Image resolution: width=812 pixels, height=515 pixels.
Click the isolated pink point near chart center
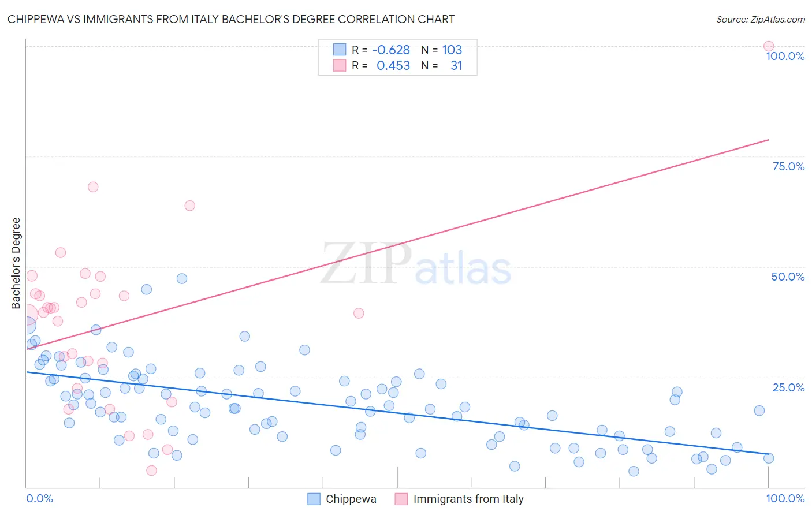[x=359, y=313]
